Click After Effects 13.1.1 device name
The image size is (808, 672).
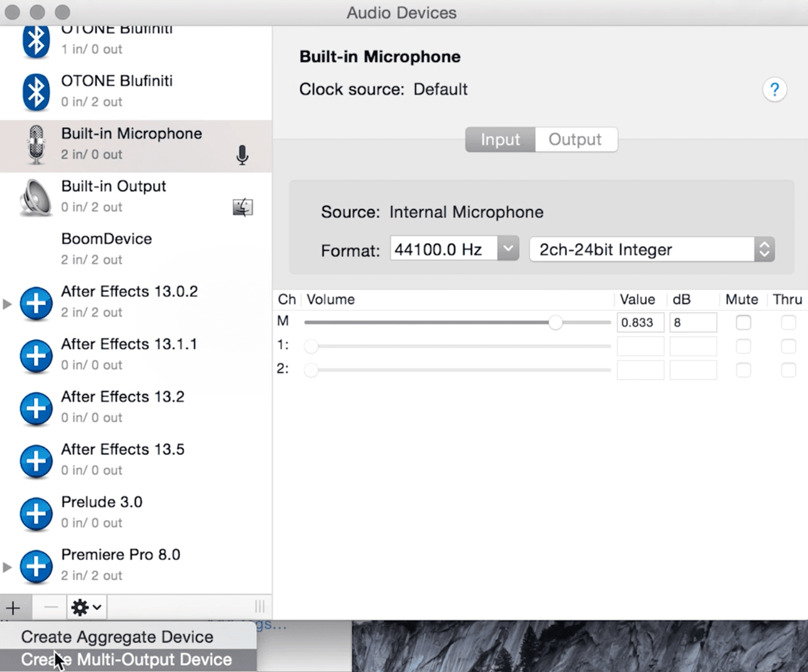tap(129, 344)
